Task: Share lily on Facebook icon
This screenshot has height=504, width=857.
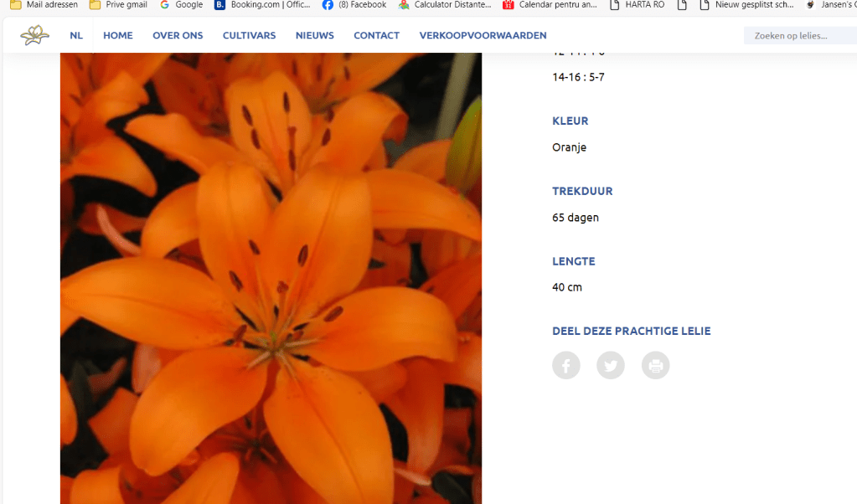Action: coord(566,366)
